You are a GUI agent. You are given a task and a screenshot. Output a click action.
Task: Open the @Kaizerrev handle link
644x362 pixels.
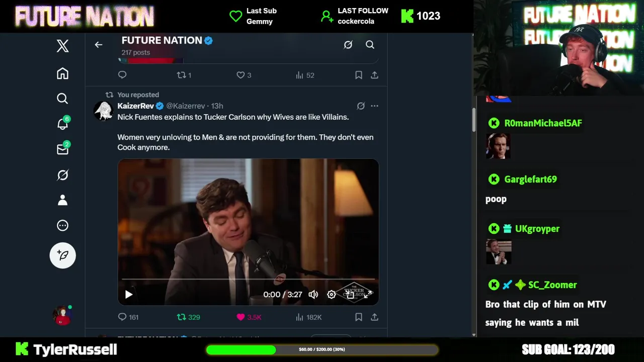tap(186, 106)
